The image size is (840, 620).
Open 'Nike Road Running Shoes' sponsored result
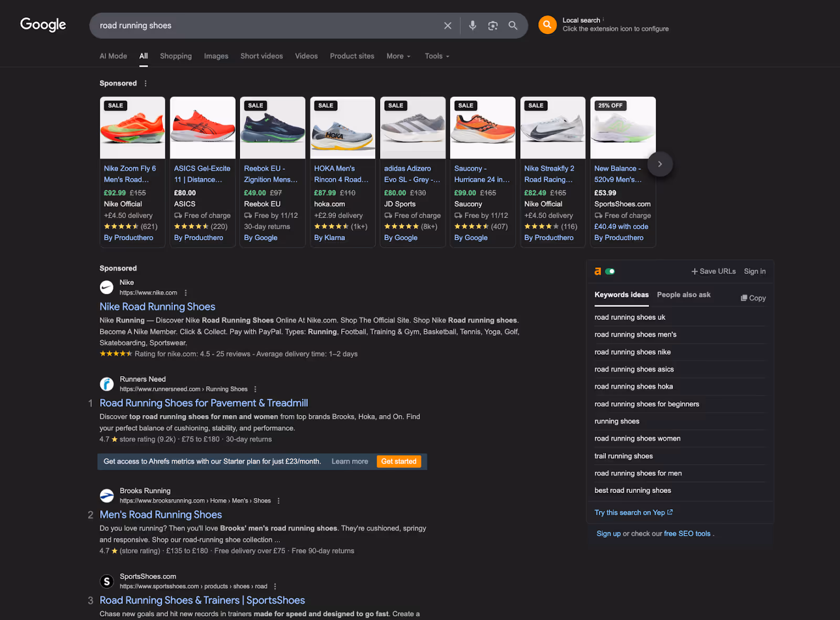tap(157, 307)
